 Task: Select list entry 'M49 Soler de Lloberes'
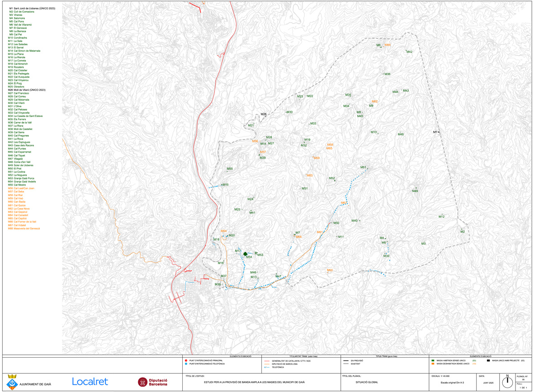[x=21, y=165]
